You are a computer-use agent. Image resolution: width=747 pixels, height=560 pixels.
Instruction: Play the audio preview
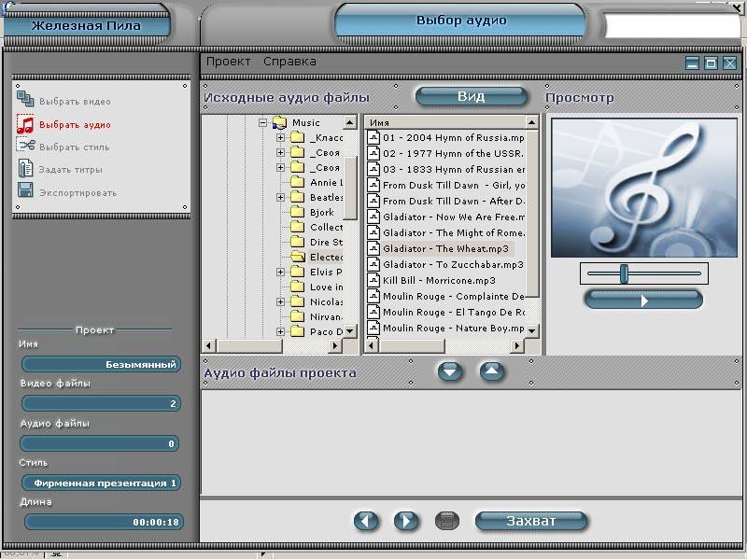coord(643,300)
